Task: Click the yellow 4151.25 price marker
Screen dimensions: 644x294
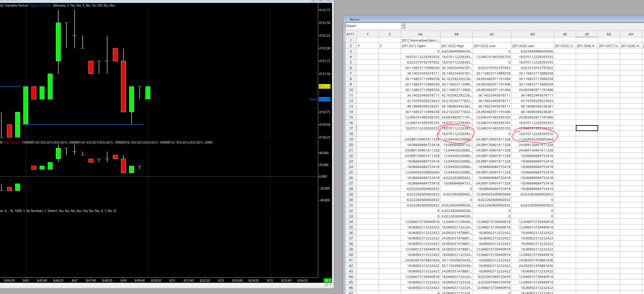Action: click(x=325, y=87)
